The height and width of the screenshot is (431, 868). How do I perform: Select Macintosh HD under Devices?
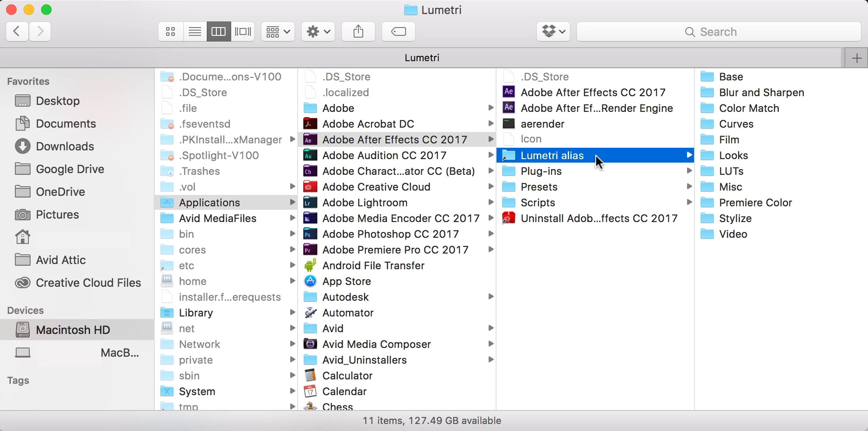pos(77,330)
